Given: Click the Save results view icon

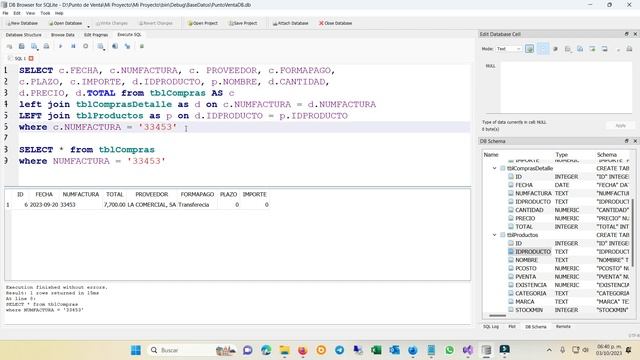Looking at the screenshot, I should pyautogui.click(x=100, y=47).
